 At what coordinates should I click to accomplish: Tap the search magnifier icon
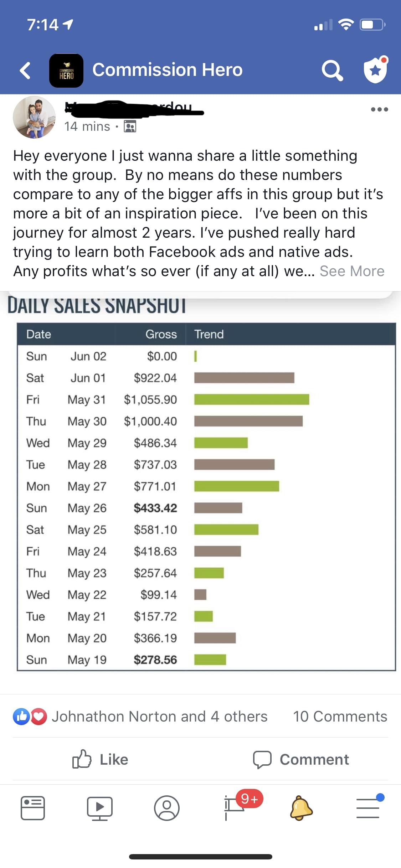pyautogui.click(x=332, y=70)
